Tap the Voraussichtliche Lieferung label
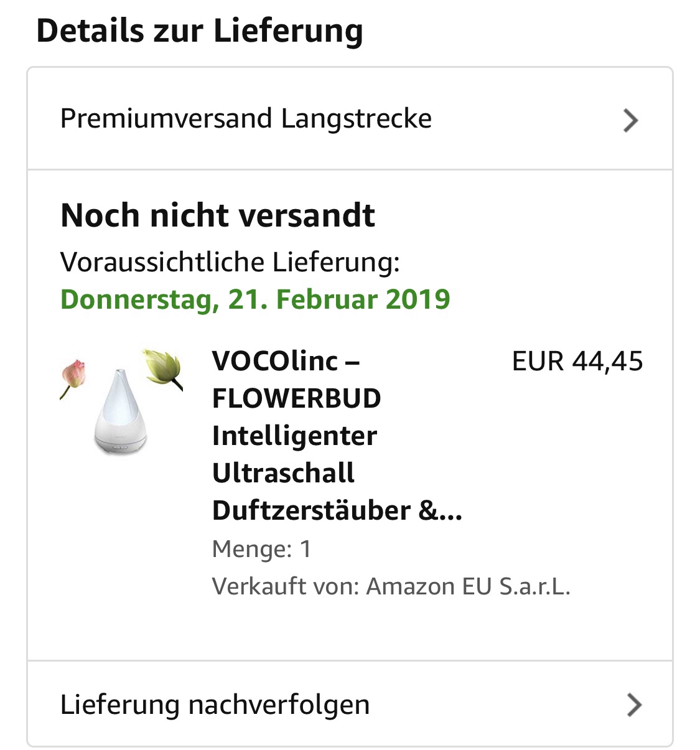This screenshot has height=750, width=700. (x=230, y=262)
